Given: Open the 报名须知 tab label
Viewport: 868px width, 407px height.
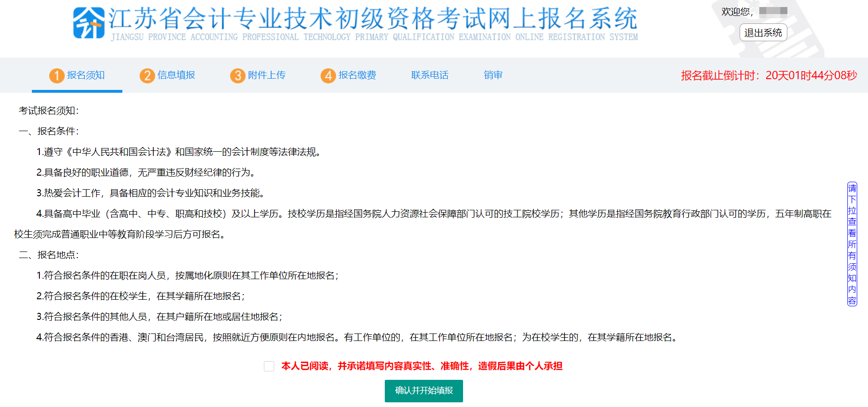Looking at the screenshot, I should coord(86,75).
